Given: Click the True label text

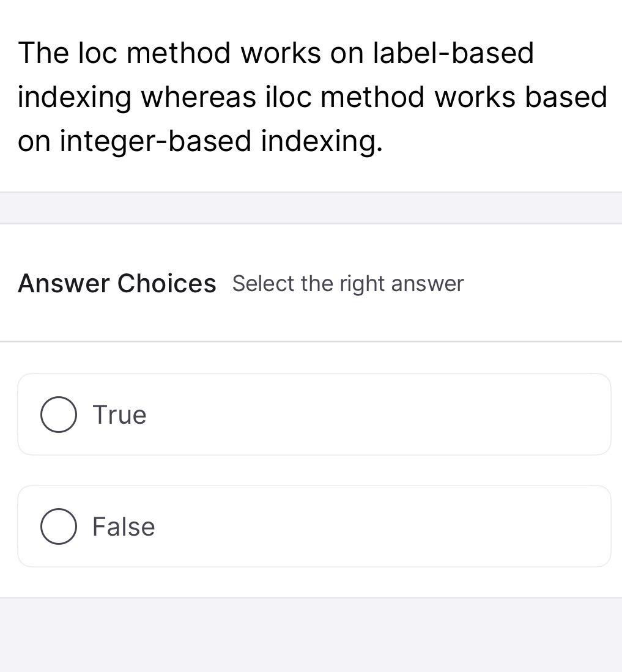Looking at the screenshot, I should pyautogui.click(x=119, y=414).
